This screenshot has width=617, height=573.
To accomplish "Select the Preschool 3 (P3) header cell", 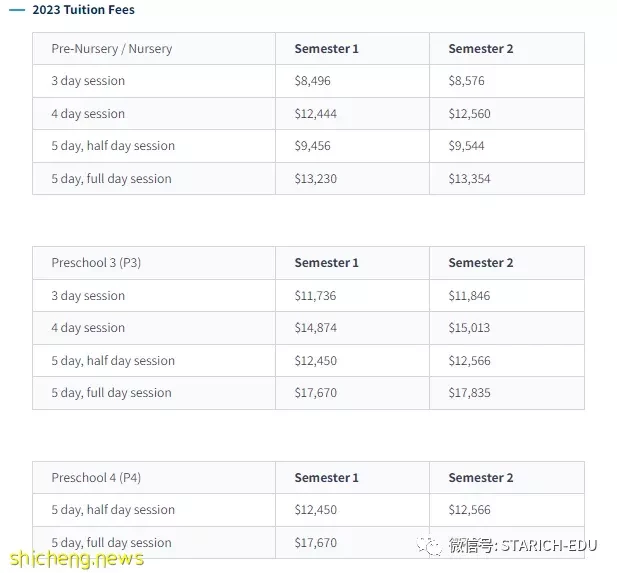I will tap(154, 263).
